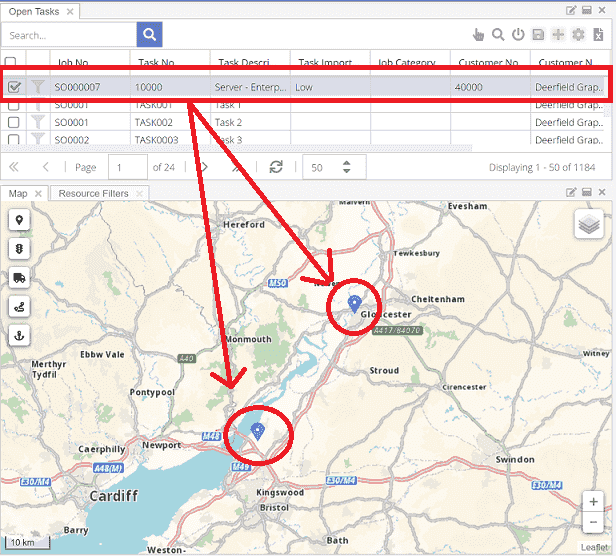Toggle the traffic light map tool
Image resolution: width=616 pixels, height=556 pixels.
(x=19, y=249)
